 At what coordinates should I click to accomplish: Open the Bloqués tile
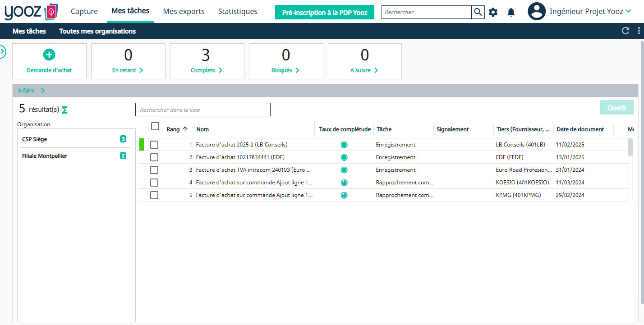286,61
